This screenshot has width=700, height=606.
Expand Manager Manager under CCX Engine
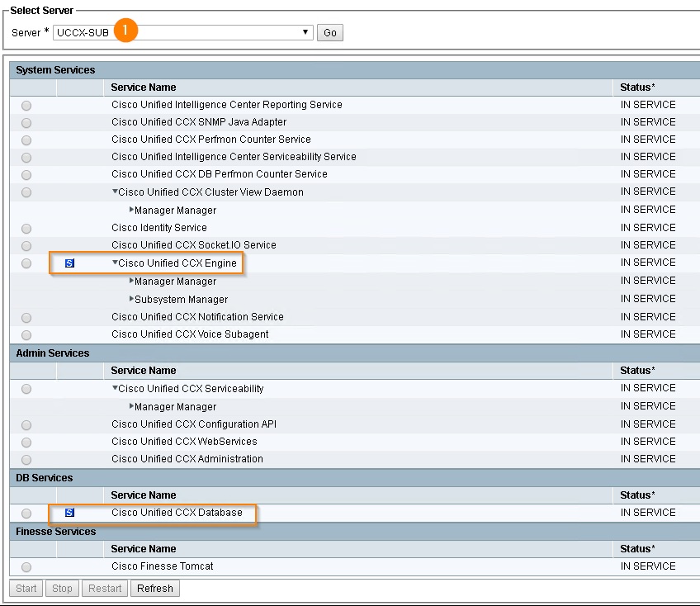tap(132, 281)
